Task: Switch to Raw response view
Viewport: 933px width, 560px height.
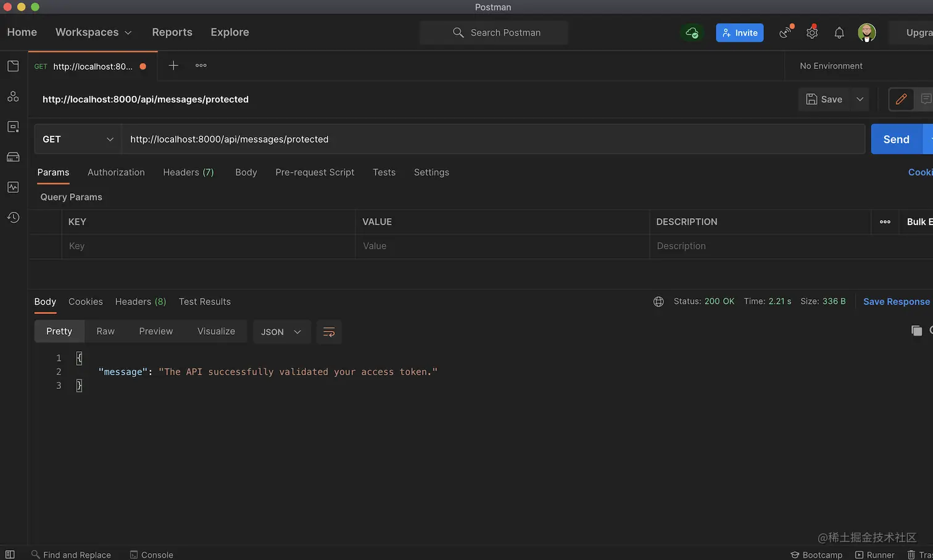Action: (105, 331)
